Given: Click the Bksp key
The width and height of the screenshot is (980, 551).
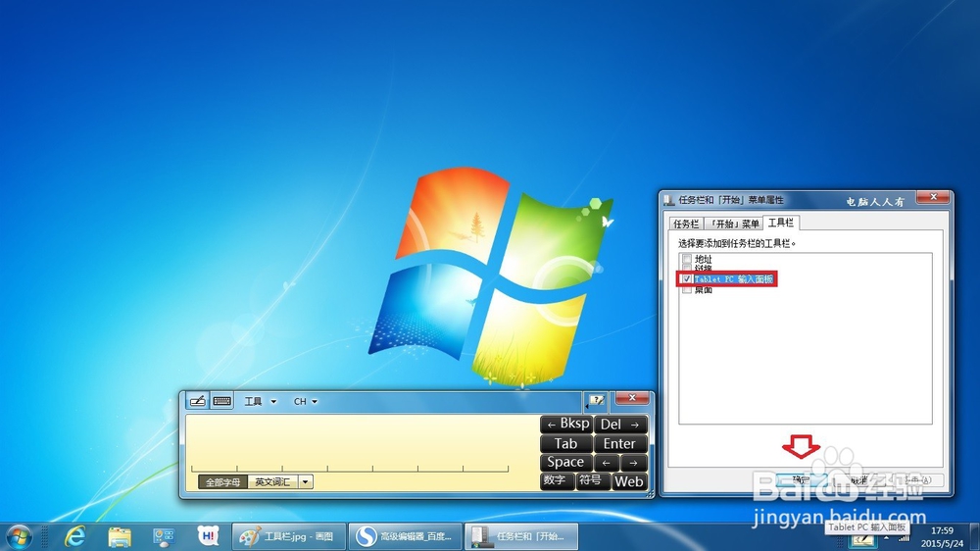Looking at the screenshot, I should coord(566,425).
